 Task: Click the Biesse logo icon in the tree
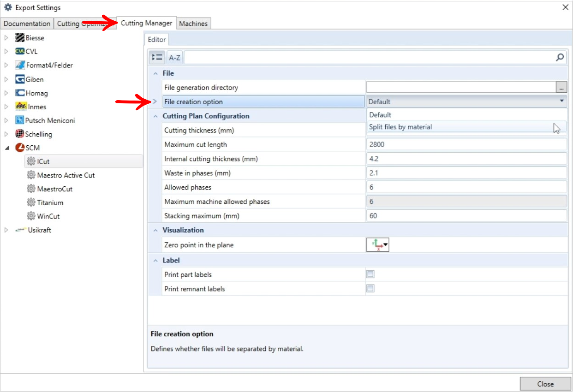(20, 38)
